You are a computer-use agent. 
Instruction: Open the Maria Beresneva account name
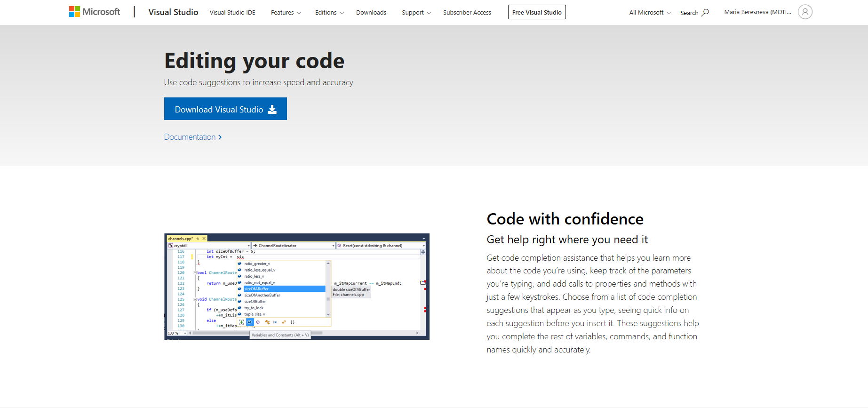pos(757,12)
